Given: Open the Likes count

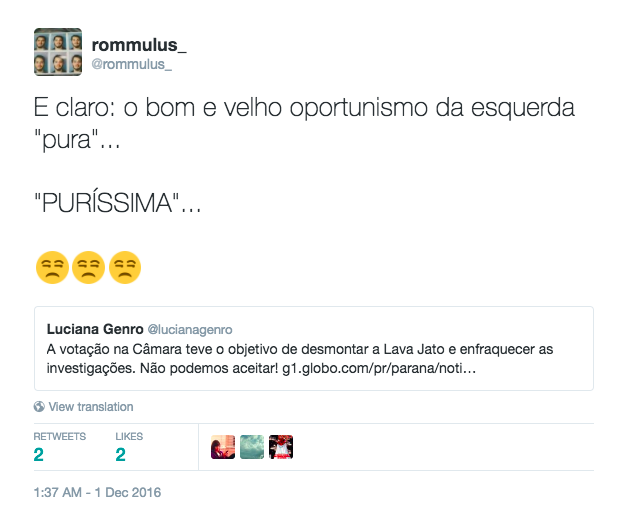Looking at the screenshot, I should tap(120, 455).
